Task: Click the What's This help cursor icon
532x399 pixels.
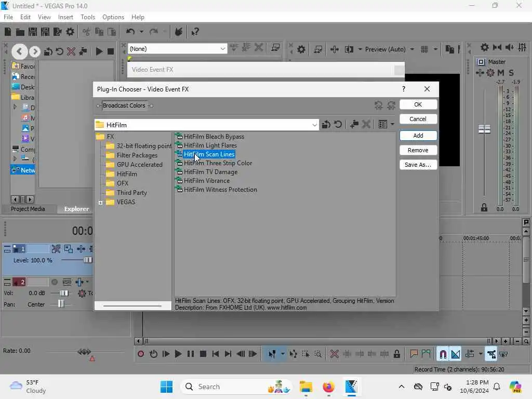Action: click(195, 32)
